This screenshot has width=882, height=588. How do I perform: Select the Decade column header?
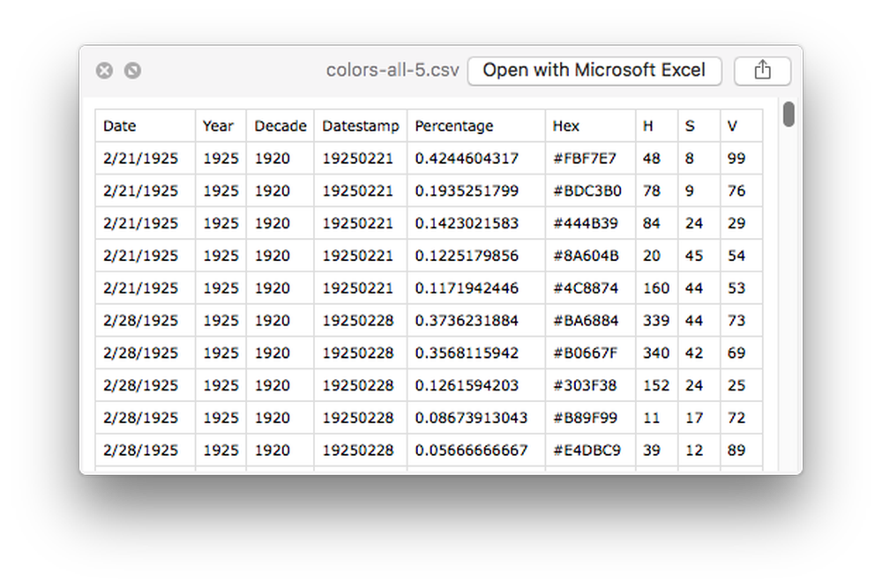tap(280, 126)
